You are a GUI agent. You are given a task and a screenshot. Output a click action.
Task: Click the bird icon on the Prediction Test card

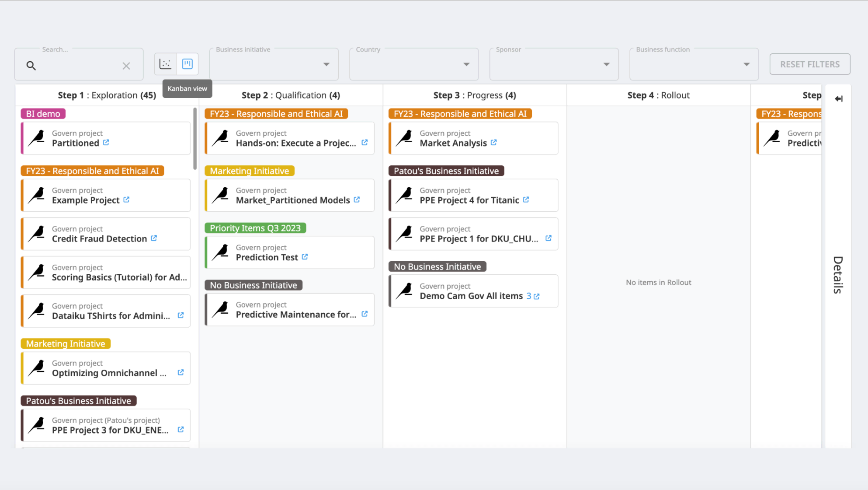pyautogui.click(x=221, y=252)
